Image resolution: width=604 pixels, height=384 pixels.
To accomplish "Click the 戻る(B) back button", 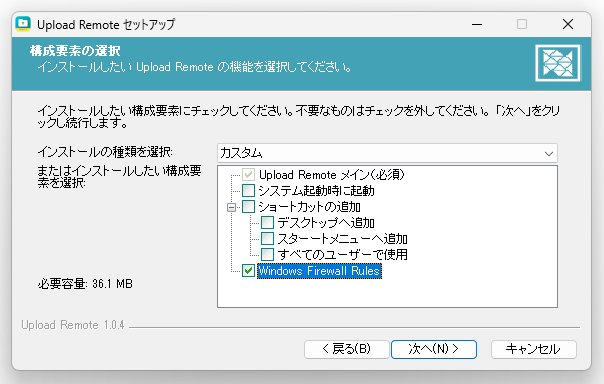I will [346, 349].
